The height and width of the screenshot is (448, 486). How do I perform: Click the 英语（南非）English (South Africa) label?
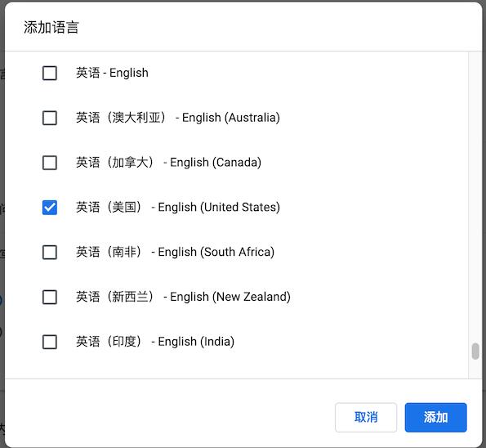pyautogui.click(x=175, y=252)
